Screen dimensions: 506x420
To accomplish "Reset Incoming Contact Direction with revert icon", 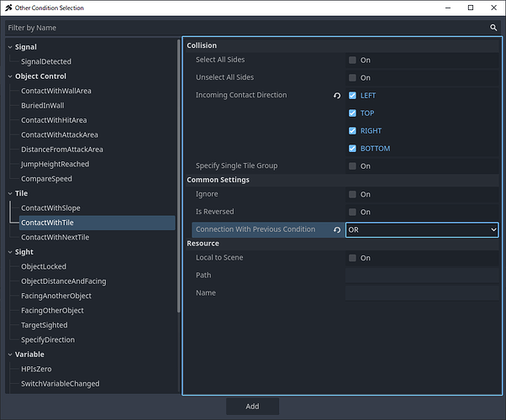I will click(x=338, y=96).
